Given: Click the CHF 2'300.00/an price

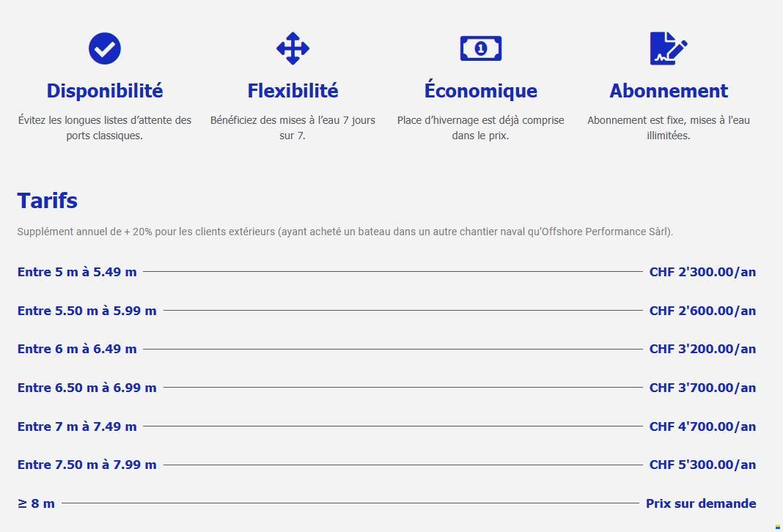Looking at the screenshot, I should point(702,272).
